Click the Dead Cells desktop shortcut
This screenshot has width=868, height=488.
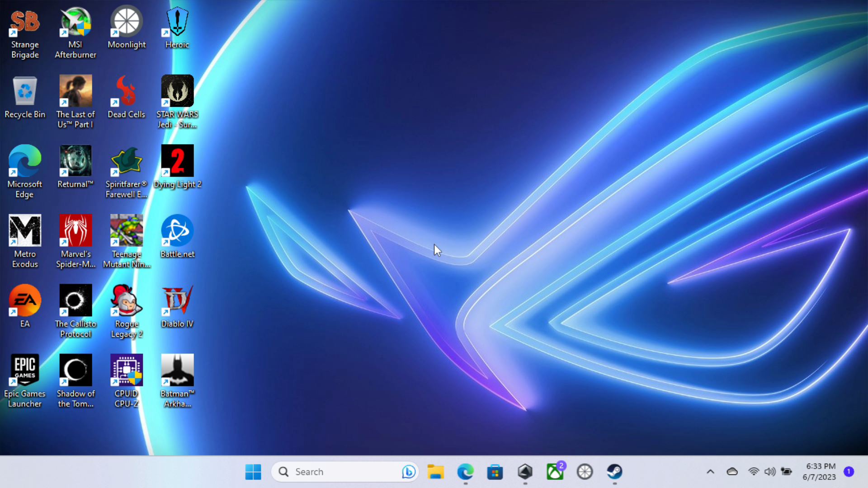127,92
